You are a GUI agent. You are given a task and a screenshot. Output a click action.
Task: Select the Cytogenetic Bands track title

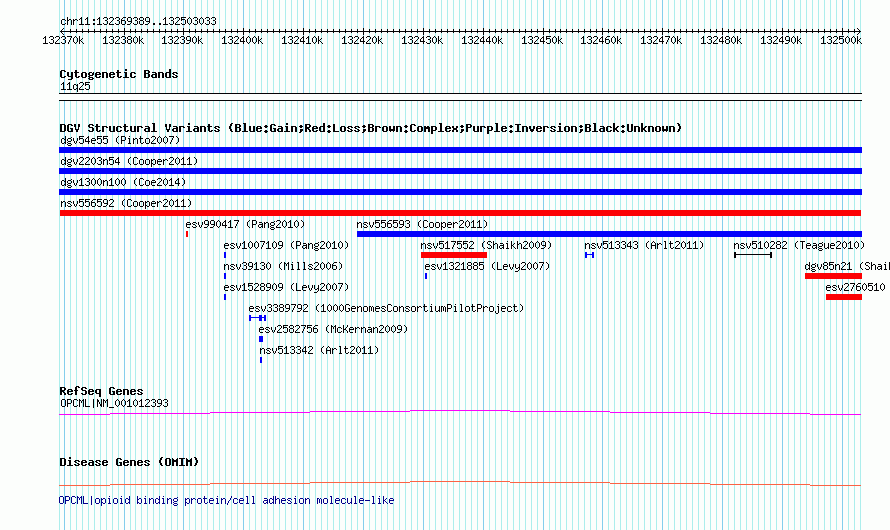pos(119,74)
